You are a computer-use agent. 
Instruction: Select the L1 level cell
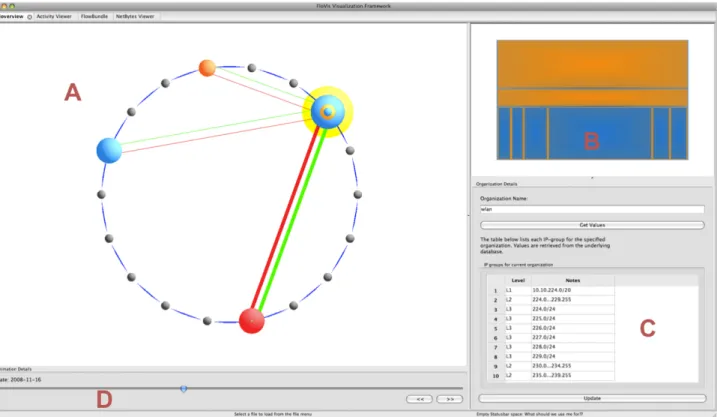pyautogui.click(x=518, y=290)
